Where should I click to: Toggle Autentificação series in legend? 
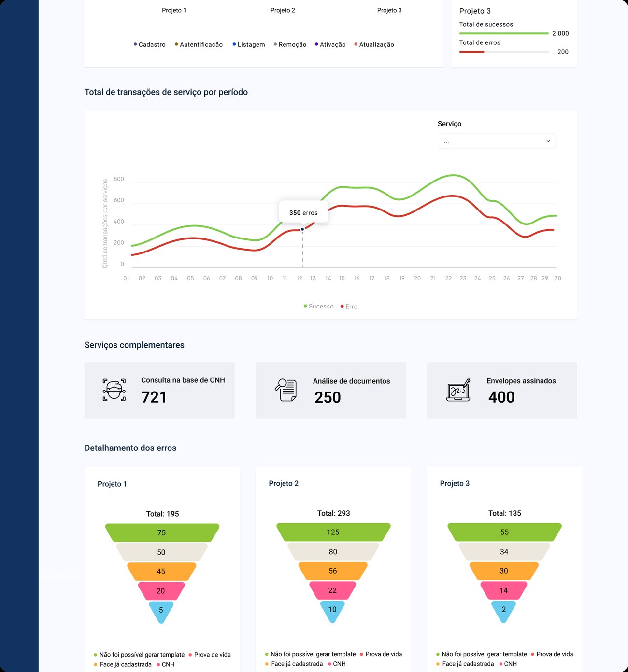click(x=199, y=44)
